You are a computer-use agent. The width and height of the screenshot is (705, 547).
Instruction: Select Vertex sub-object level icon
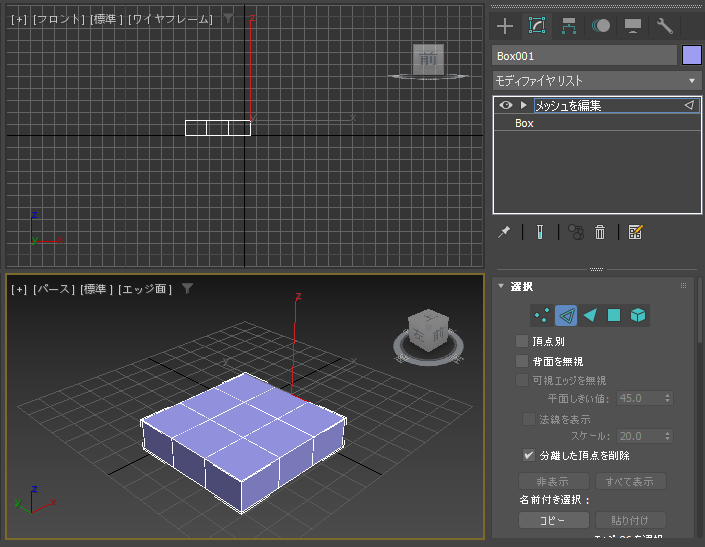(x=542, y=315)
